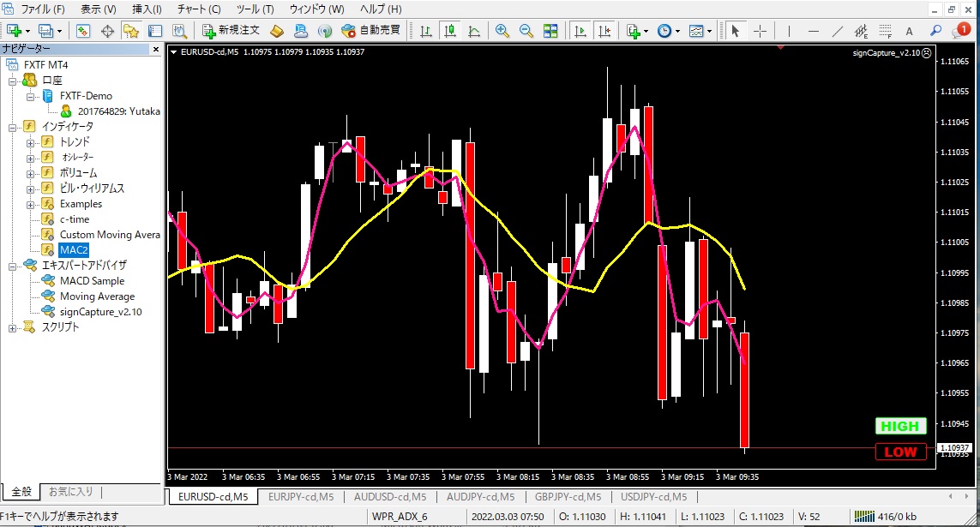Toggle the chart auto-scroll button
Image resolution: width=980 pixels, height=527 pixels.
(x=580, y=31)
